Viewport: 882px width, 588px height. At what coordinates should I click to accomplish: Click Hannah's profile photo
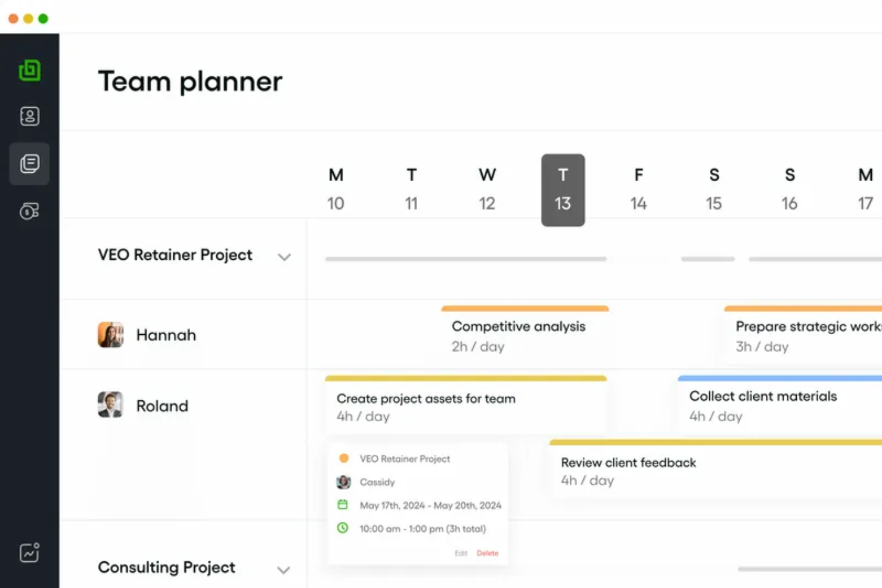coord(110,335)
